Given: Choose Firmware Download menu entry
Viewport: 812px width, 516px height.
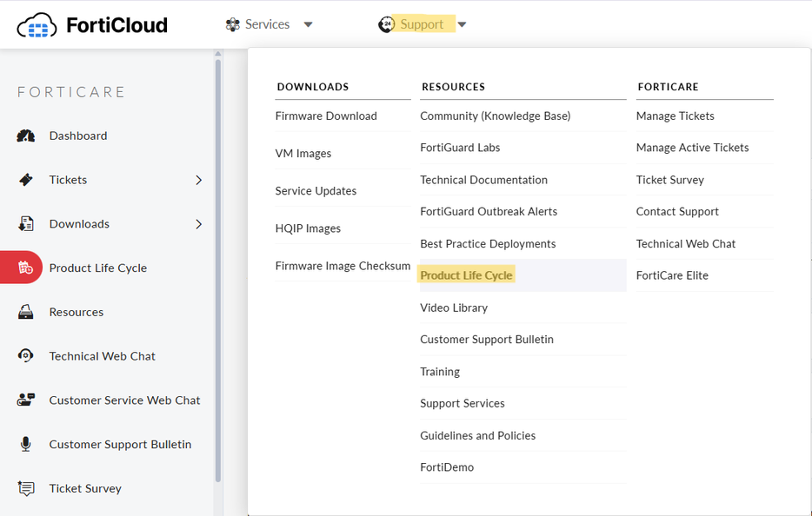Looking at the screenshot, I should tap(326, 116).
